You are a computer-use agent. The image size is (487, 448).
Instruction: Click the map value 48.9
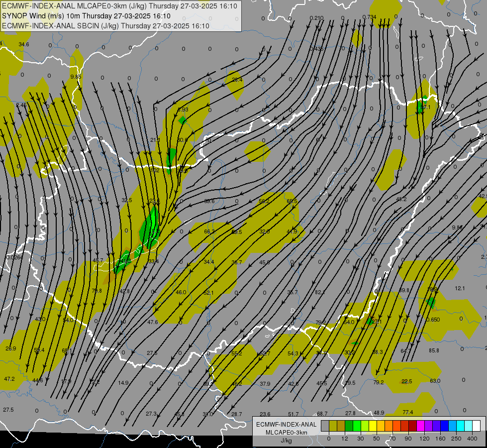(x=379, y=413)
